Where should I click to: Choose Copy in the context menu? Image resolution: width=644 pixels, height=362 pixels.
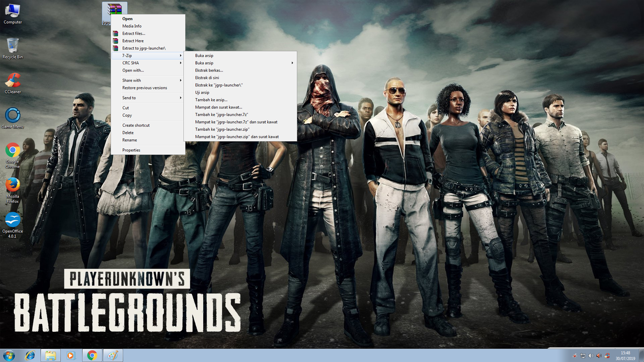148,115
